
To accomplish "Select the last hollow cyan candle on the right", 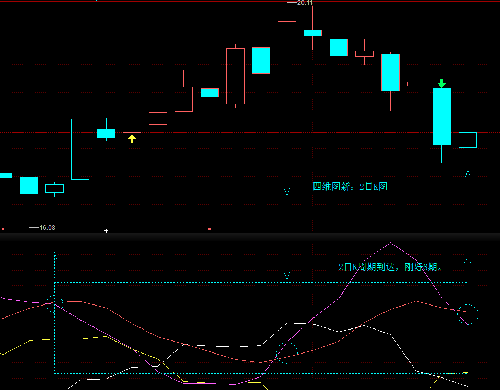I will (x=468, y=140).
